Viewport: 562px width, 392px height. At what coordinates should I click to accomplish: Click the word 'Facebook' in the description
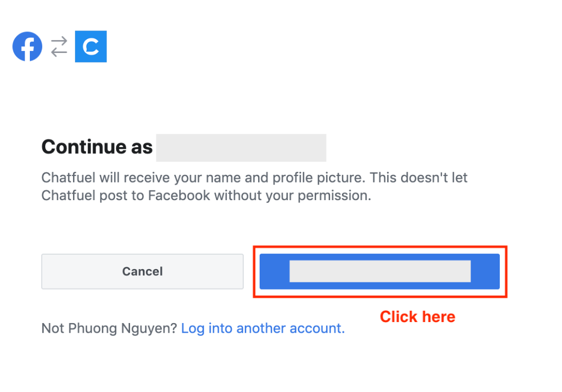point(179,196)
